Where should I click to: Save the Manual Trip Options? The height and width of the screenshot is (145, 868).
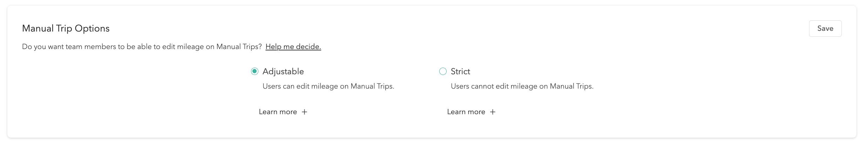click(x=825, y=29)
